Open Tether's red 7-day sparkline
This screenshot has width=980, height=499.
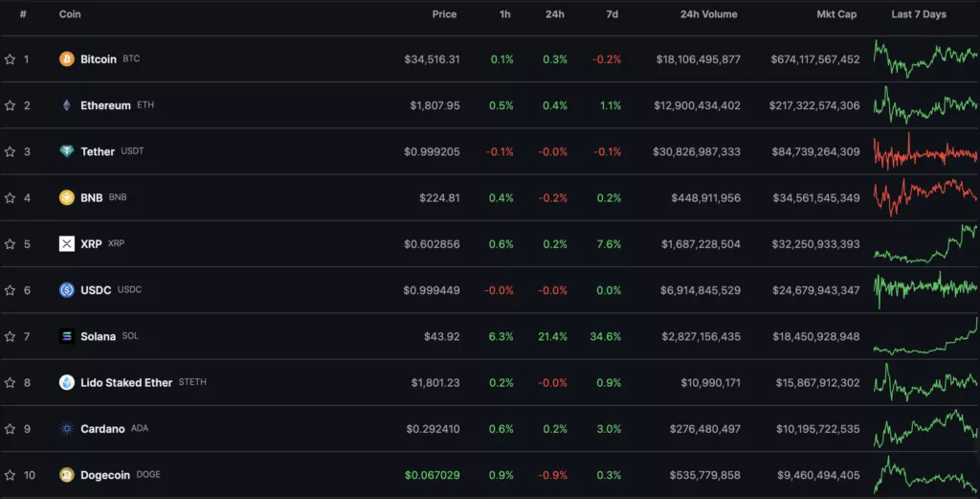(925, 151)
